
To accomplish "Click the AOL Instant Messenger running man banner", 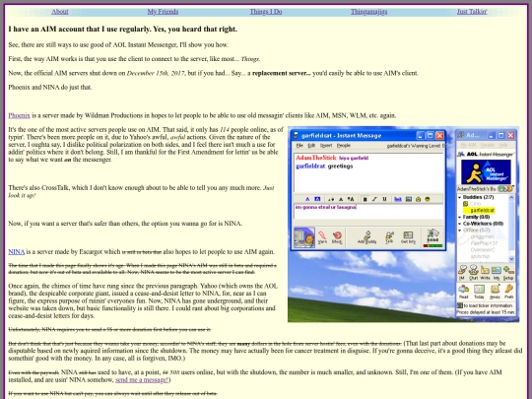I will pyautogui.click(x=486, y=171).
